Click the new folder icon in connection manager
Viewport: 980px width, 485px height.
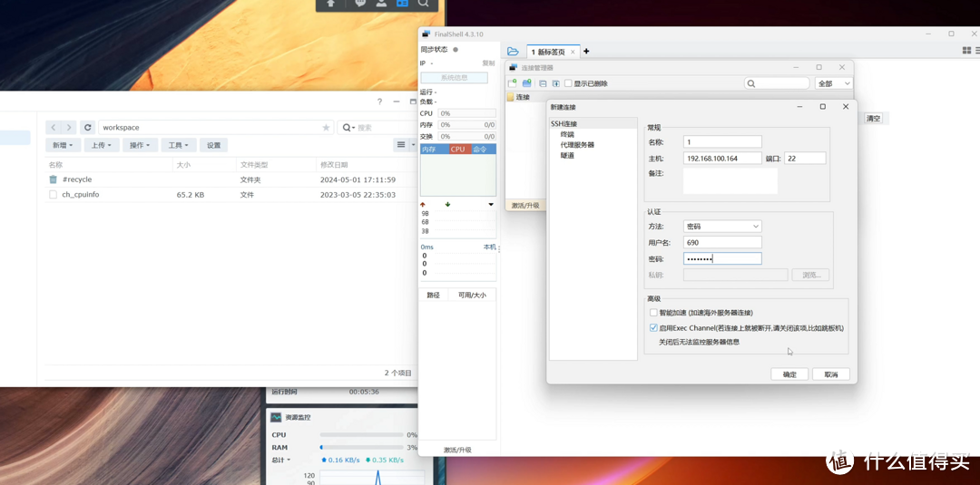526,83
